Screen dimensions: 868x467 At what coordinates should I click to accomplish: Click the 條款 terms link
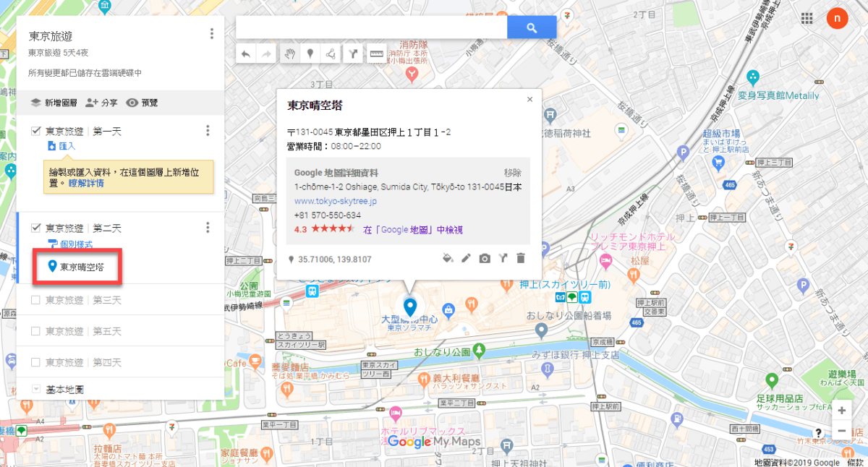click(855, 462)
